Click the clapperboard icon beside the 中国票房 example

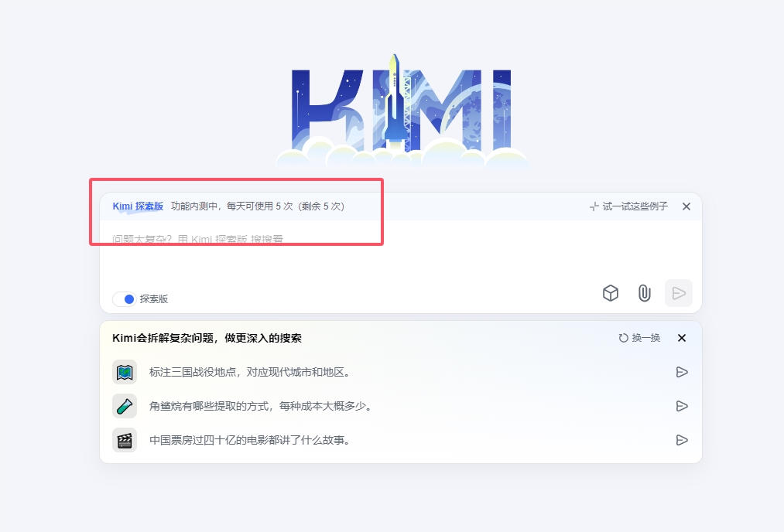coord(125,440)
